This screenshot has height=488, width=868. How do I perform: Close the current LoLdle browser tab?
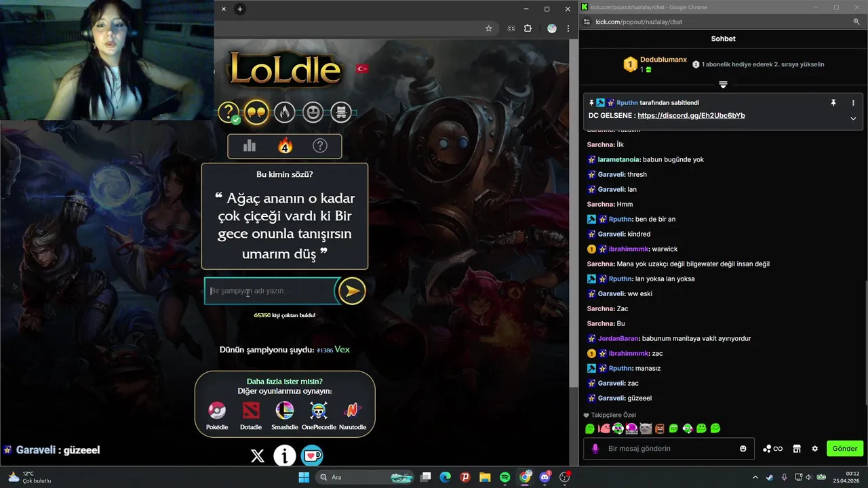click(x=224, y=9)
